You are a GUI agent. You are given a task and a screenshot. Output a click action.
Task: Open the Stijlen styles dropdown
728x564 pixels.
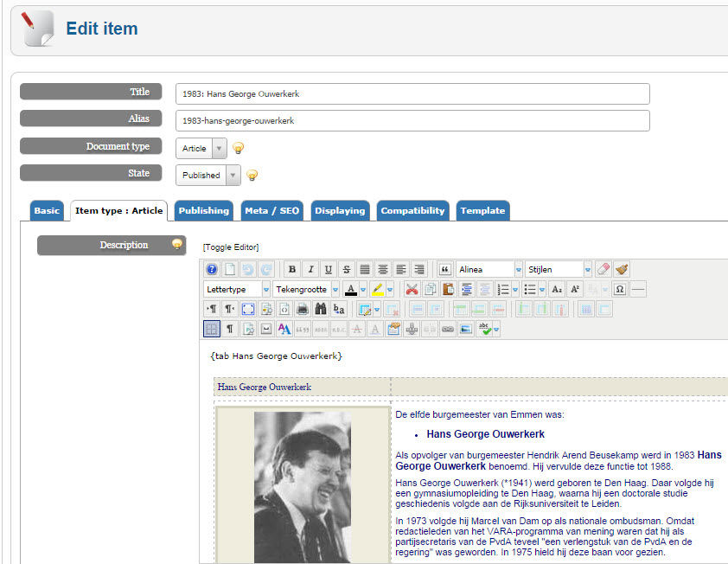(559, 269)
